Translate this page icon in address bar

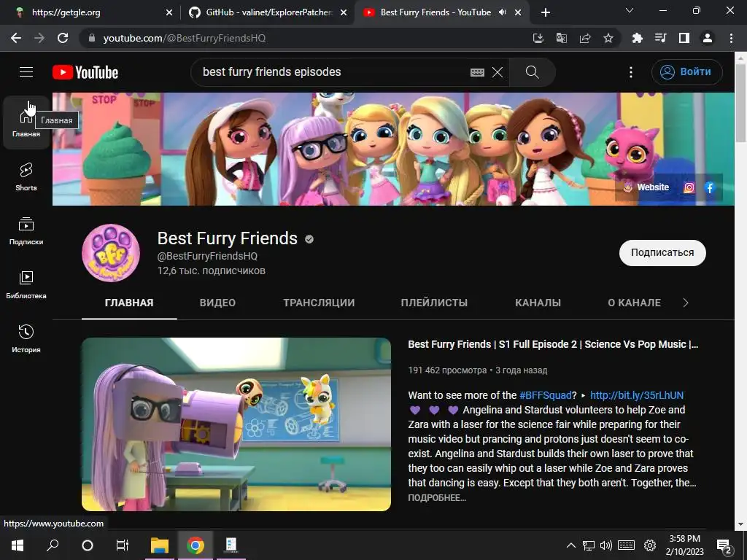coord(562,38)
